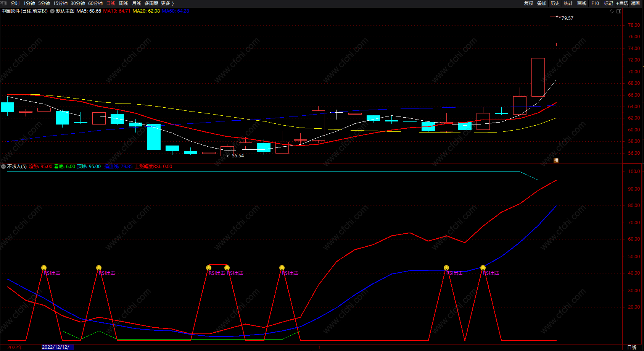This screenshot has height=351, width=644.
Task: Click the 画线 drawing button
Action: pos(582,3)
